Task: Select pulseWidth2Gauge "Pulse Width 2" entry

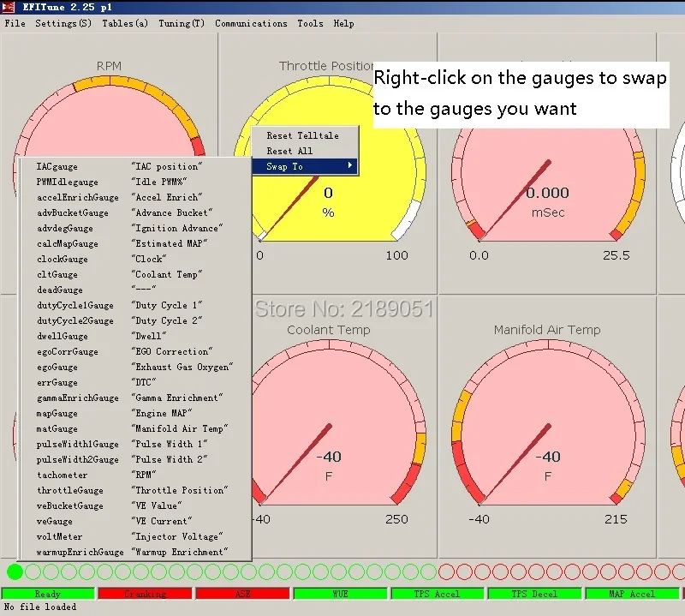Action: coord(134,459)
